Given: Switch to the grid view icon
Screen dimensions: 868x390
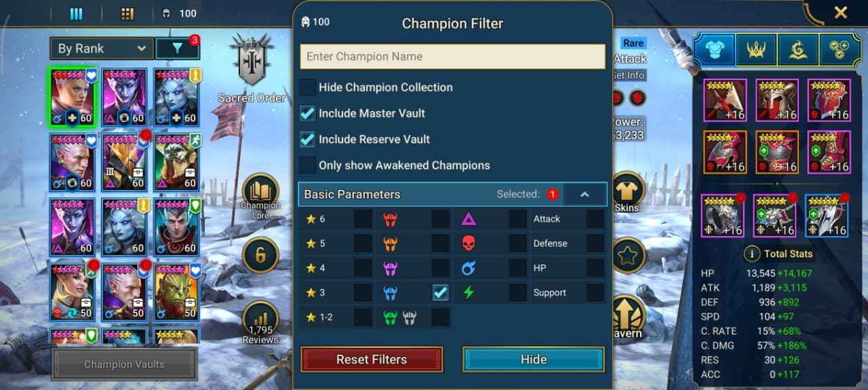Looking at the screenshot, I should (127, 14).
